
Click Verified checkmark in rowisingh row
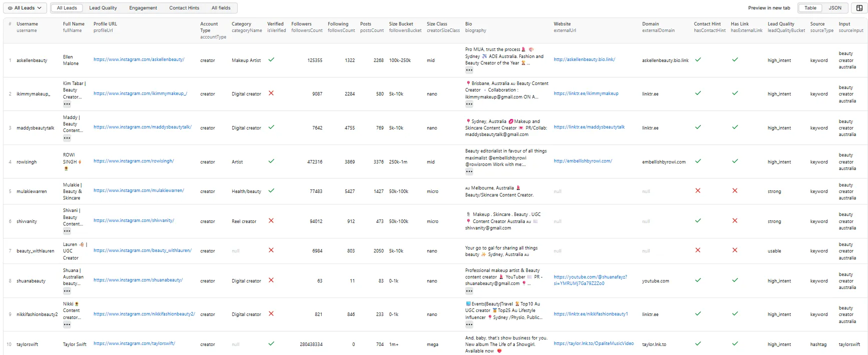(271, 161)
